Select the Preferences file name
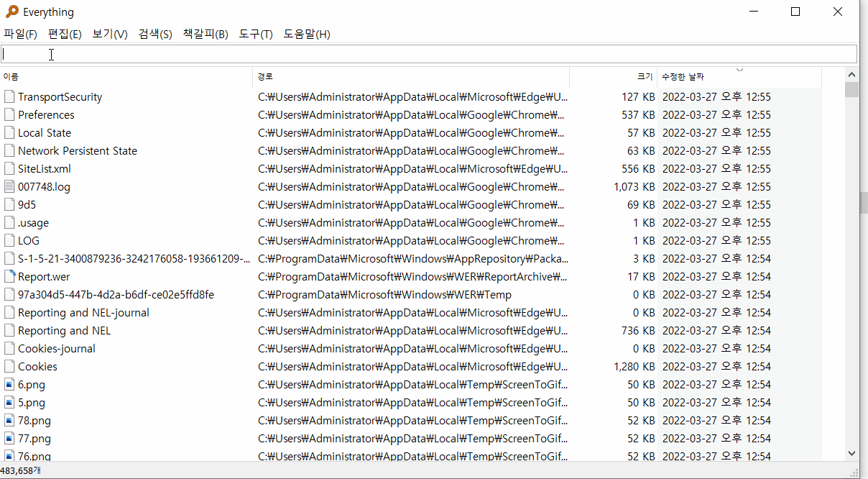Image resolution: width=868 pixels, height=479 pixels. coord(46,114)
